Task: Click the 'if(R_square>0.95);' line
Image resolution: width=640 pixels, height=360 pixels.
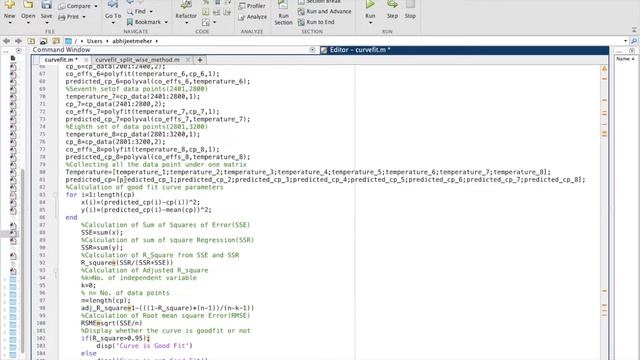Action: click(116, 338)
